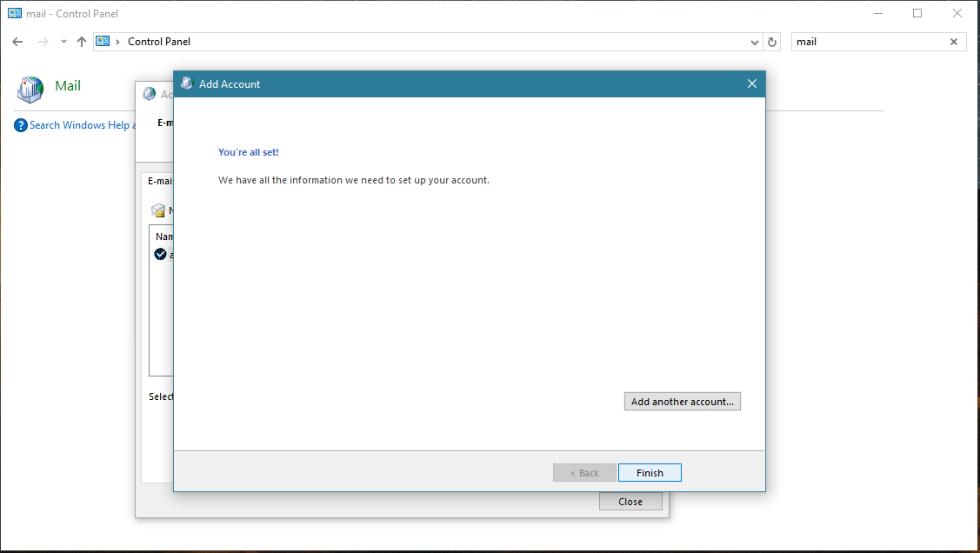Click the blue help question mark icon
This screenshot has width=980, height=553.
click(21, 125)
